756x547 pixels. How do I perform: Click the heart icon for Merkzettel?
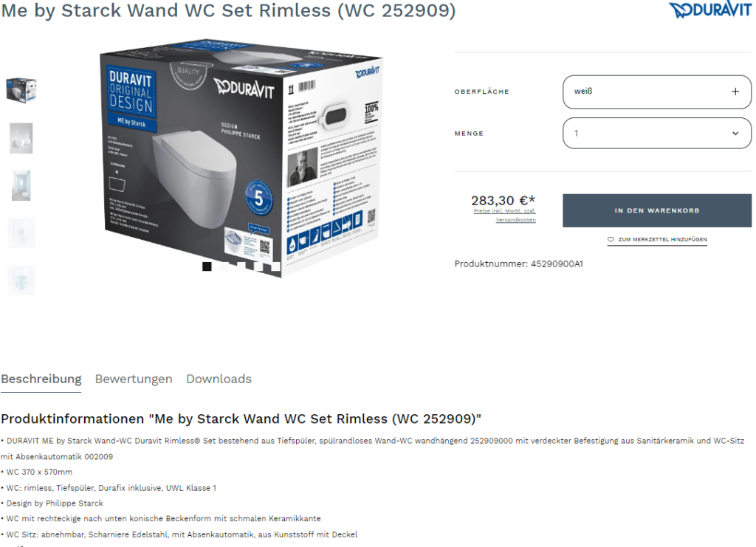click(611, 239)
